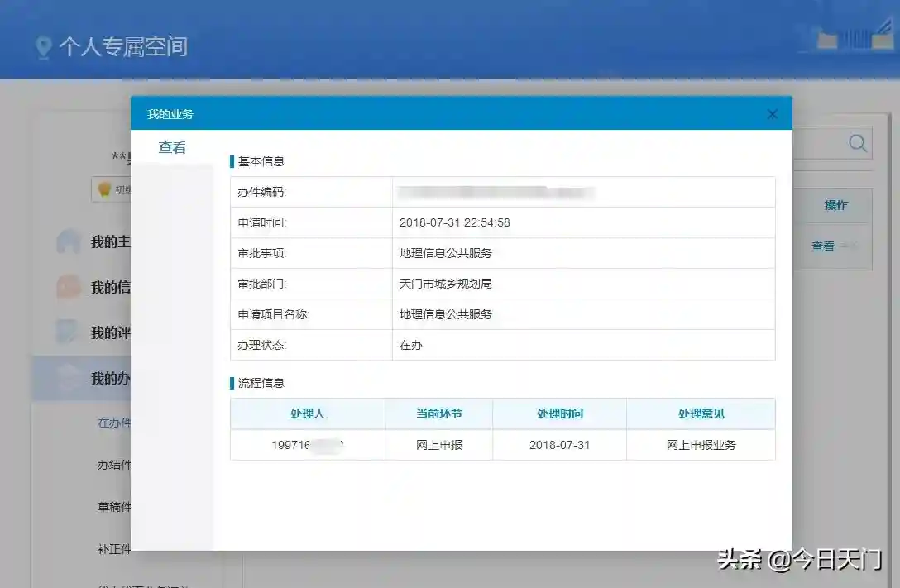The width and height of the screenshot is (900, 588).
Task: Click the 查看 link under 操作 column
Action: (x=822, y=246)
